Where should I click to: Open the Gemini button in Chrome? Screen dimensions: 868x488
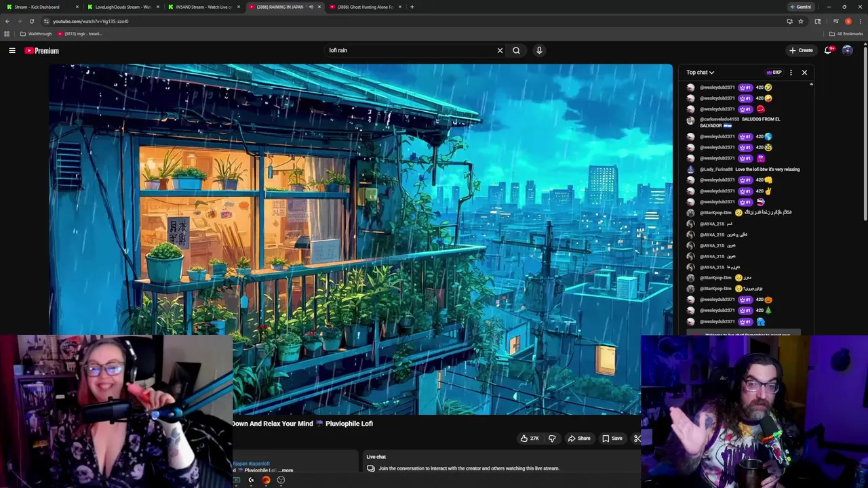[x=800, y=7]
